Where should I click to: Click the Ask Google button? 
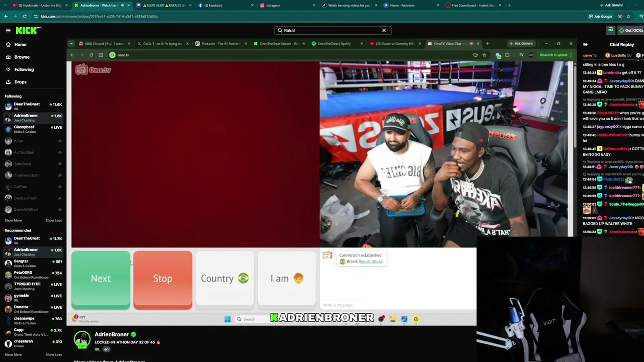click(600, 16)
